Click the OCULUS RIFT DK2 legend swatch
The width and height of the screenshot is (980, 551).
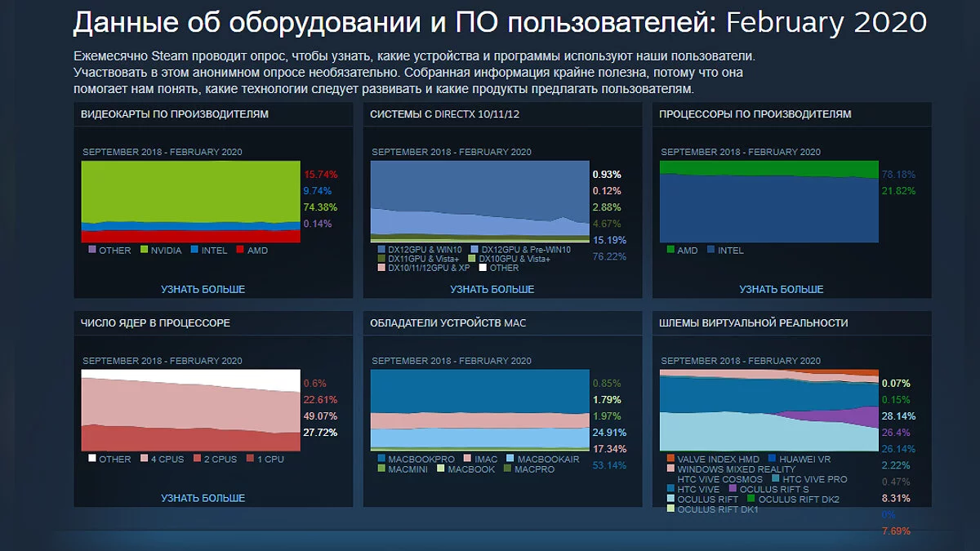tap(750, 498)
